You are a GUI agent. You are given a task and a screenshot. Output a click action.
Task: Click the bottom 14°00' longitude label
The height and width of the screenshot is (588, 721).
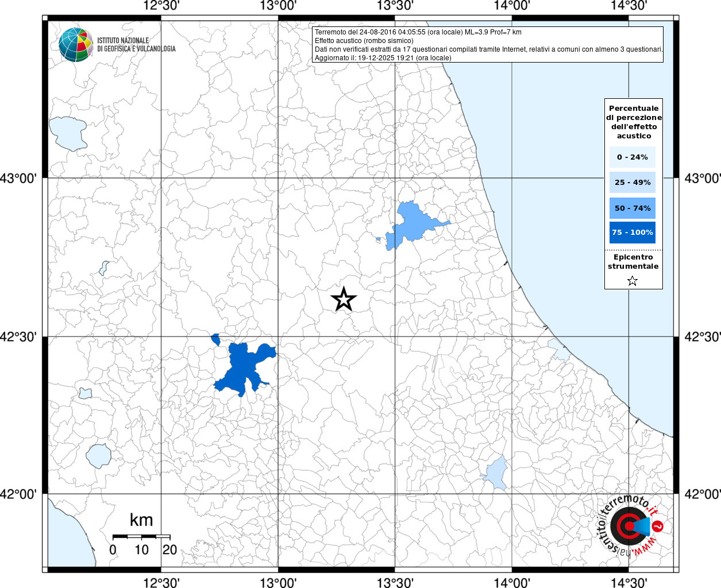click(512, 582)
